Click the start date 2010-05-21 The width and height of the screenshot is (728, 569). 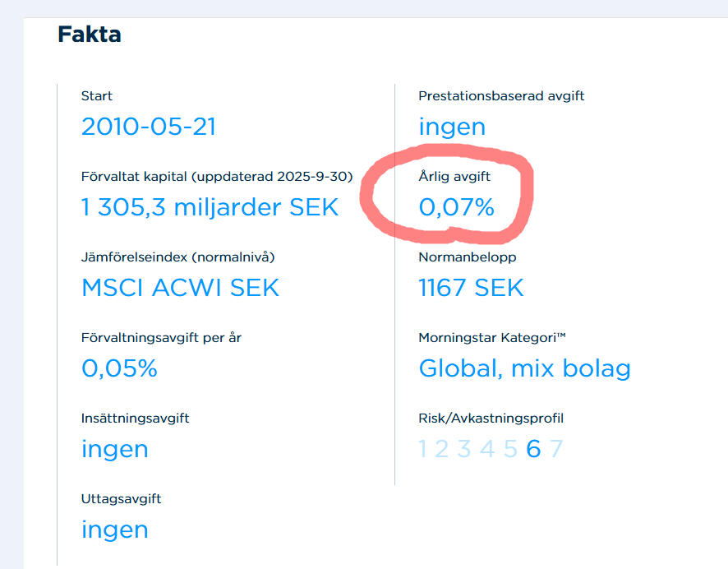149,127
